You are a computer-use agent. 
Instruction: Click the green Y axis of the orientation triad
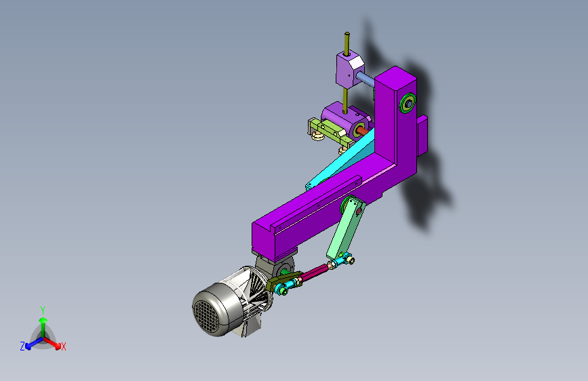click(x=43, y=323)
